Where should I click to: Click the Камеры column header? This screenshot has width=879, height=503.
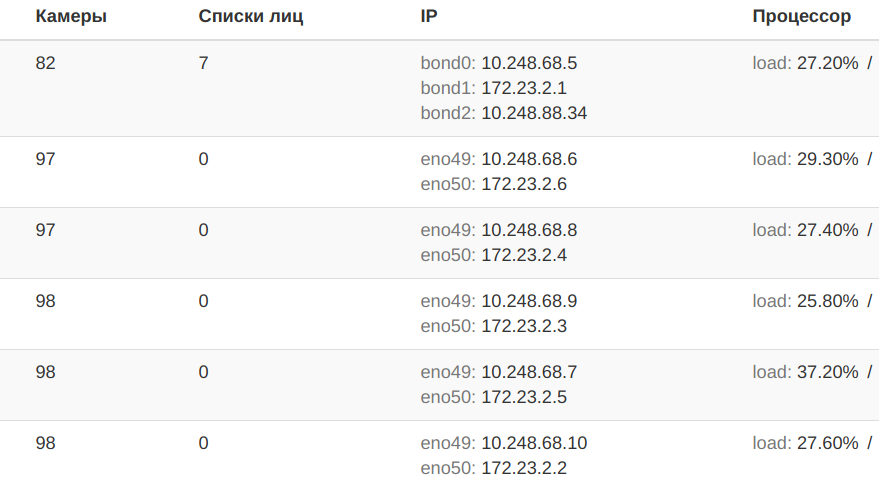click(x=71, y=16)
